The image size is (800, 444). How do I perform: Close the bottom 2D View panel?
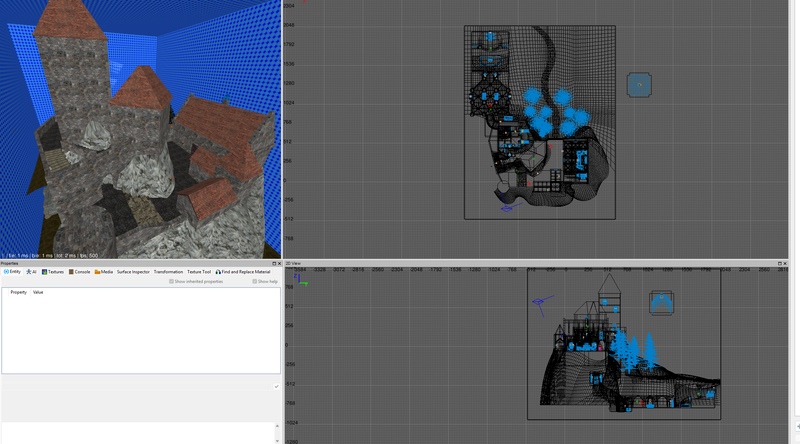[785, 263]
